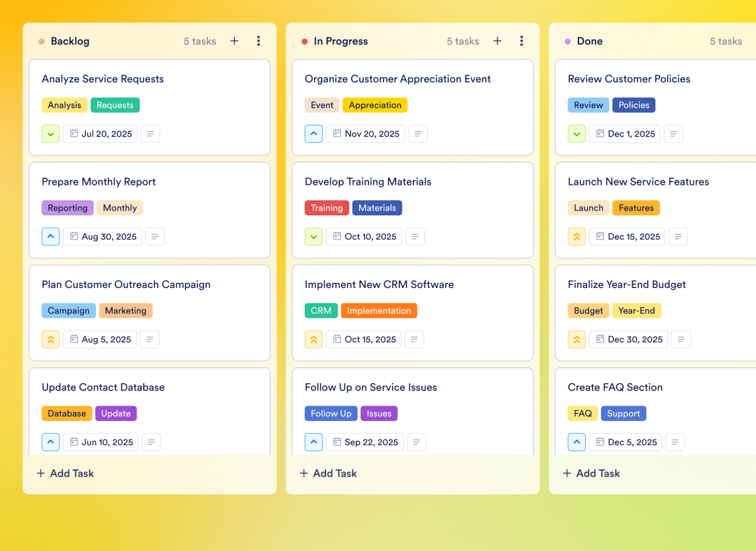The width and height of the screenshot is (756, 551).
Task: Click the high priority icon on Plan Customer Outreach Campaign
Action: pyautogui.click(x=51, y=339)
